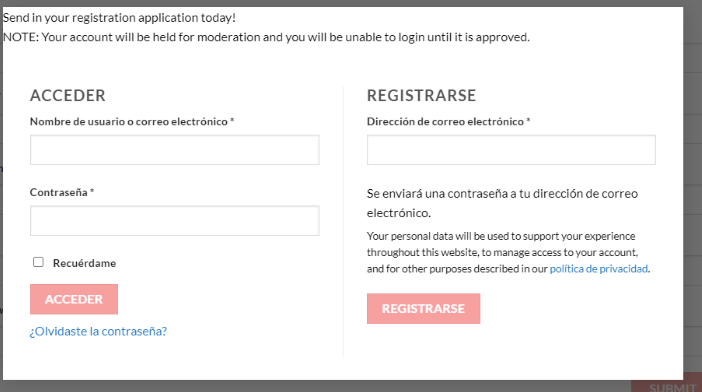Click the ACCEDER section heading
Screen dimensions: 702x392
(x=68, y=95)
